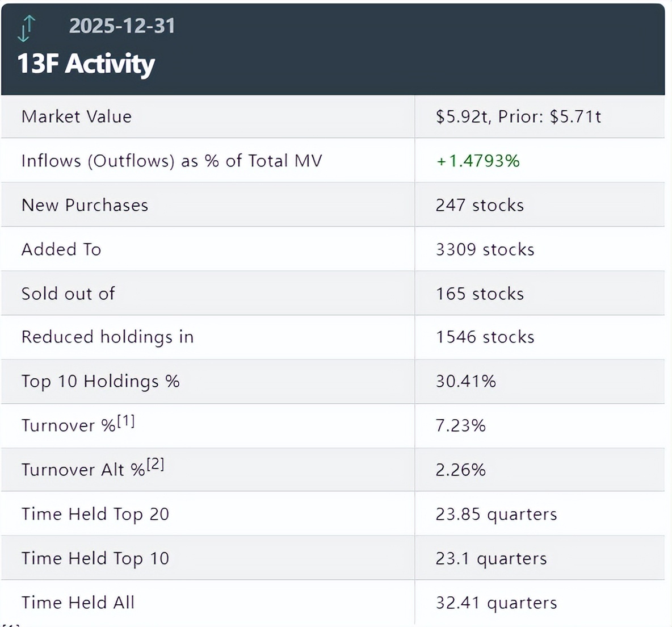Select the 1546 stocks value

click(485, 337)
